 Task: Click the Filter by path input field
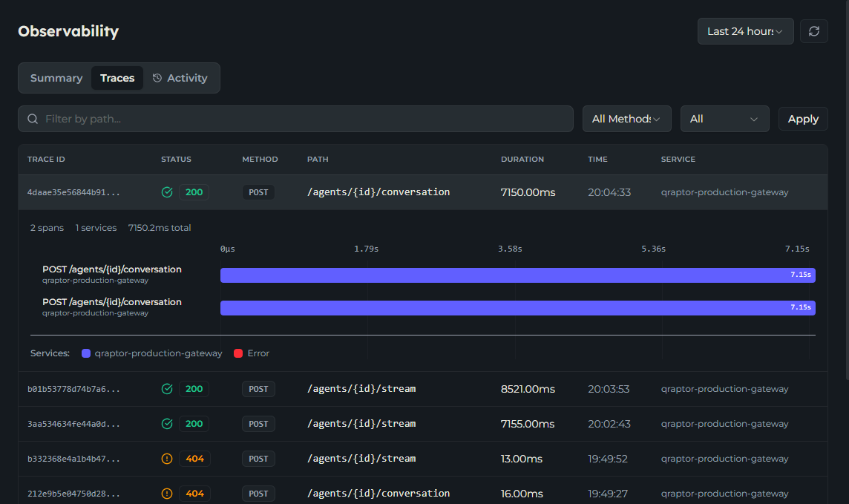[x=295, y=119]
